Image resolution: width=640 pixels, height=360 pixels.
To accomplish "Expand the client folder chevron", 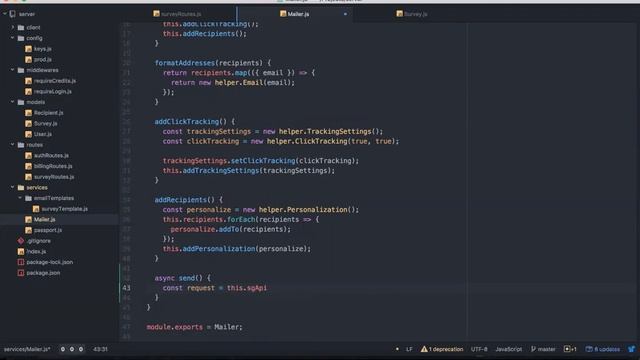I will pos(13,27).
